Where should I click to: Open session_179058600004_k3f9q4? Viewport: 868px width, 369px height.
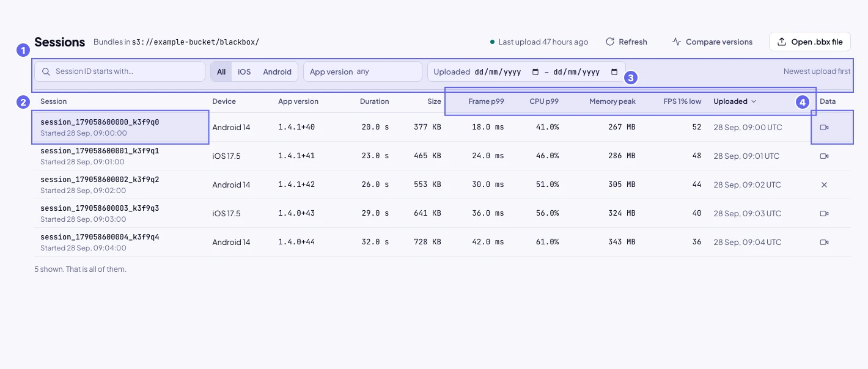(100, 237)
